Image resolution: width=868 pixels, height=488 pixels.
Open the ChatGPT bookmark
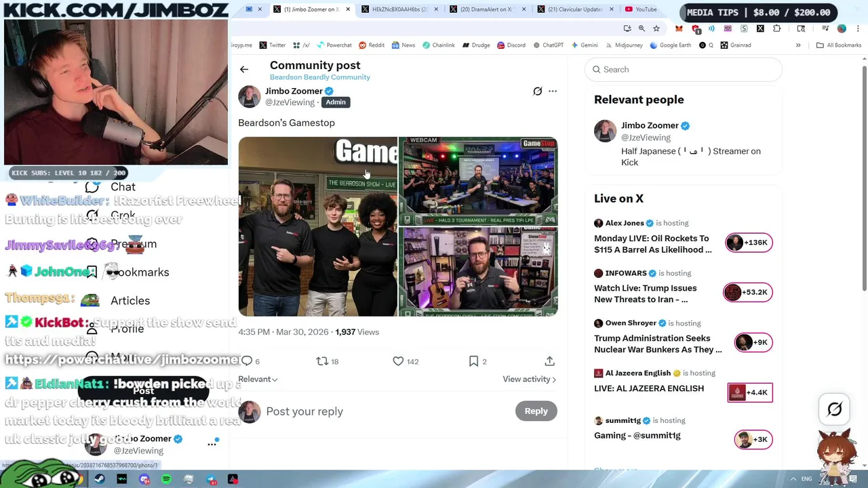pyautogui.click(x=548, y=45)
